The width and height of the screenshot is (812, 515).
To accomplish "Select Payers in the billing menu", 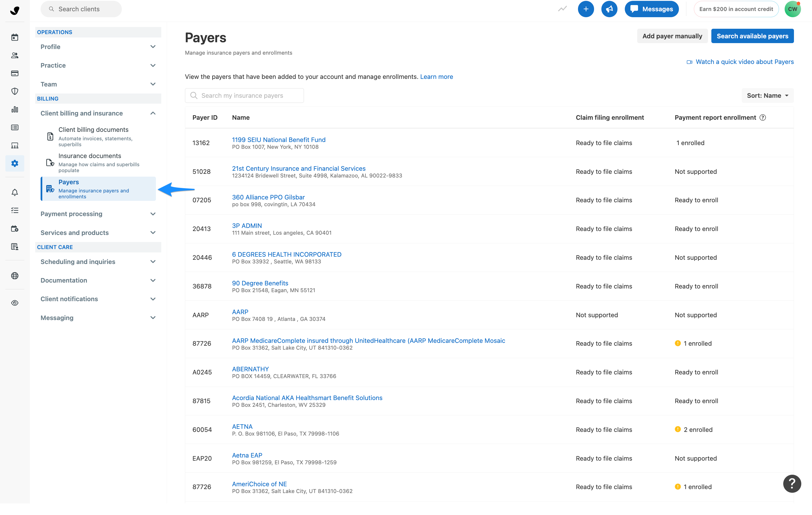I will [x=98, y=189].
